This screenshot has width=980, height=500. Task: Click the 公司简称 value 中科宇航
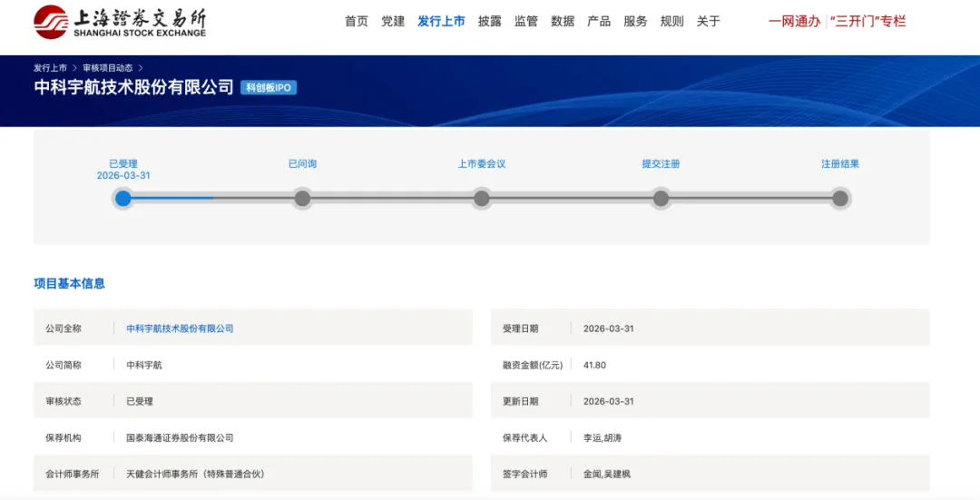[x=144, y=365]
